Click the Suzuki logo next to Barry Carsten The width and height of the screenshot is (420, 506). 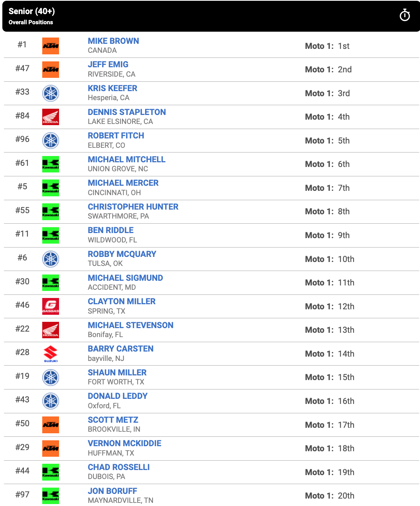pyautogui.click(x=50, y=354)
